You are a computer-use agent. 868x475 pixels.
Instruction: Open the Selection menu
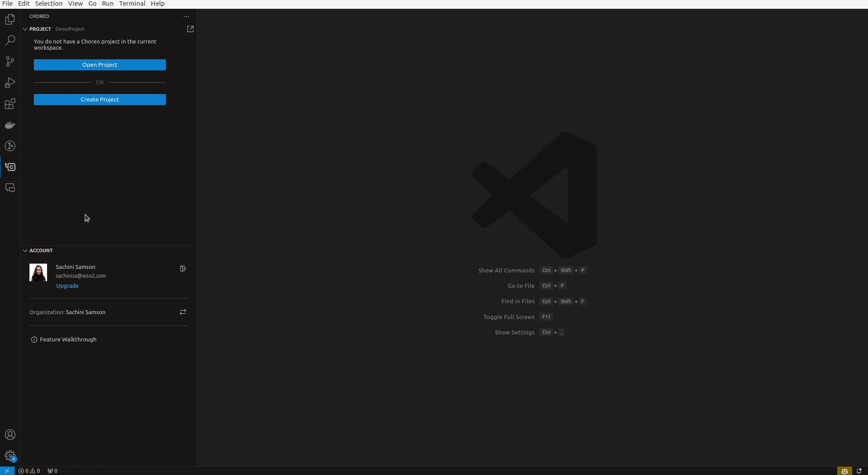(x=48, y=4)
